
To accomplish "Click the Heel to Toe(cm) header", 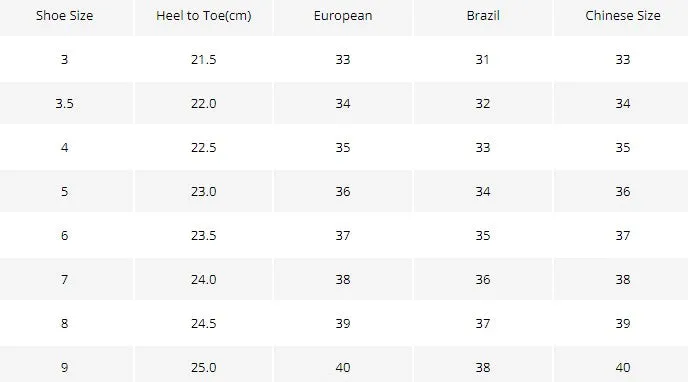I will coord(204,16).
